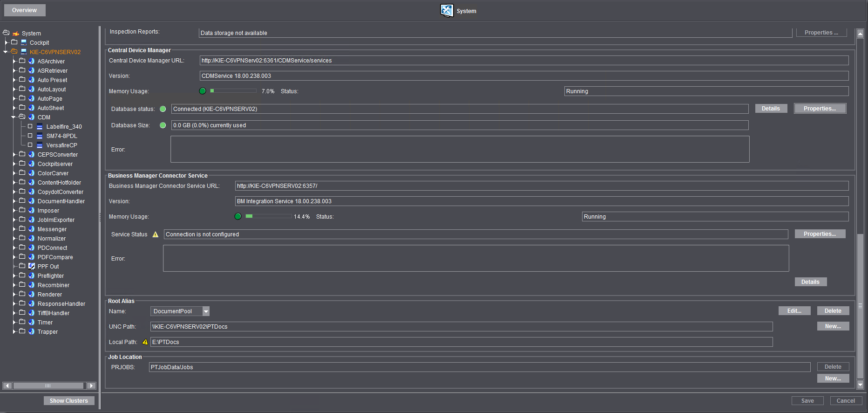Click Delete in Root Alias section

click(833, 311)
